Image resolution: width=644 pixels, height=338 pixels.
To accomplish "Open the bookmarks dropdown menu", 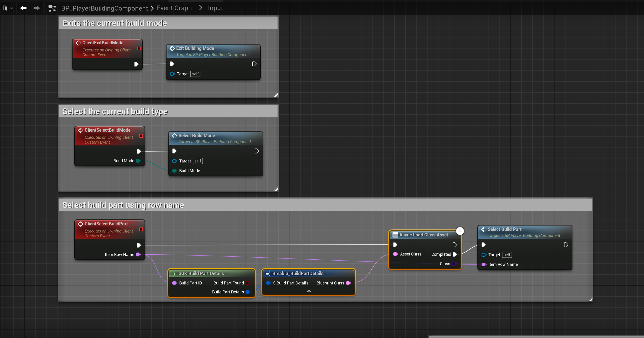I will [x=8, y=8].
